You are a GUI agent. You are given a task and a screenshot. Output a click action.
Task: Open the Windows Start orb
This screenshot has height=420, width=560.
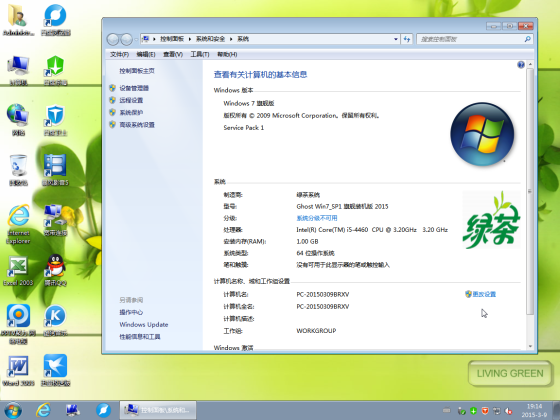(13, 410)
